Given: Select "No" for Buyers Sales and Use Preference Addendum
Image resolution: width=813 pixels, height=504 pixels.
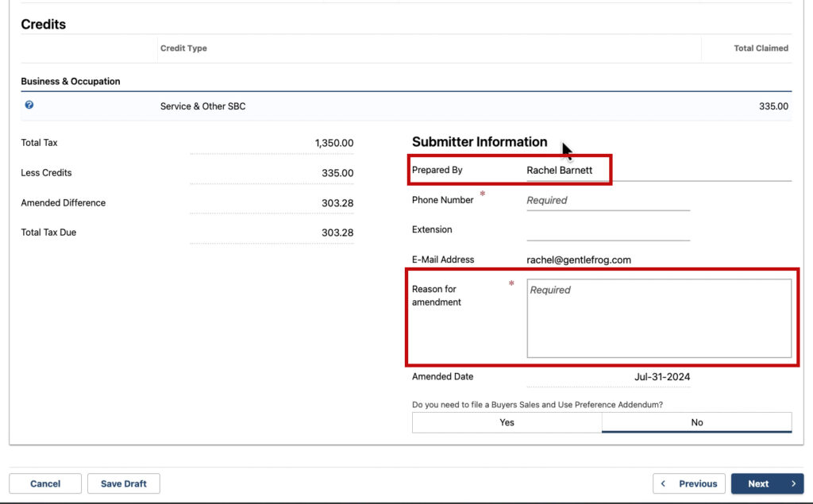Looking at the screenshot, I should (696, 421).
